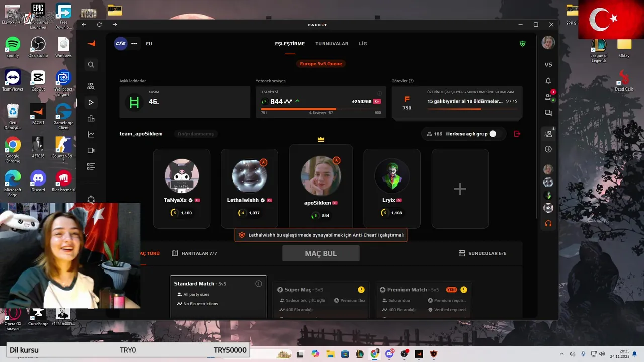Click the mission progress bar 9 / 15

472,109
